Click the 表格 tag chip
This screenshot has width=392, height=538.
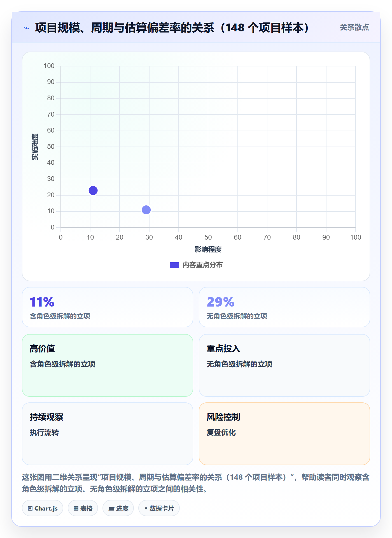[x=83, y=508]
